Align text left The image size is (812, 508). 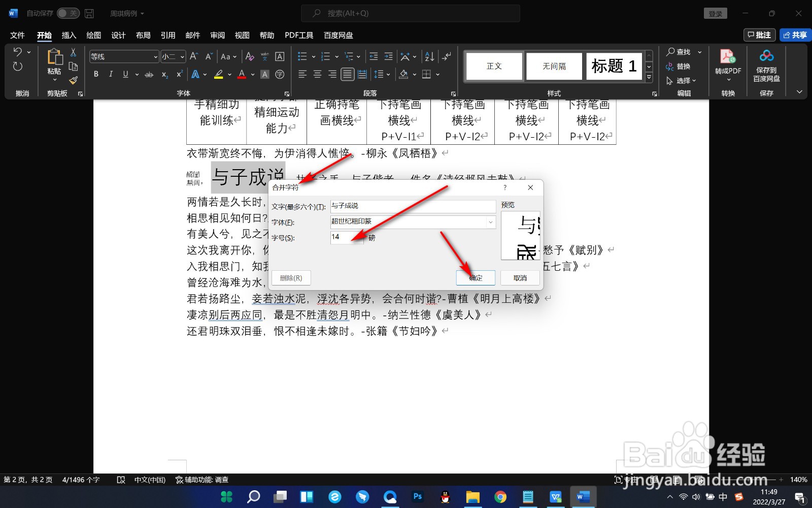point(302,74)
